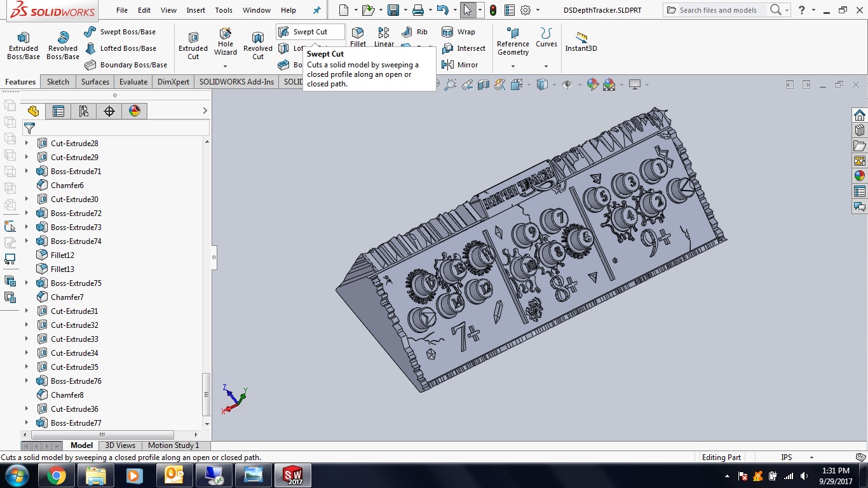This screenshot has height=488, width=868.
Task: Open the File menu
Action: 122,10
